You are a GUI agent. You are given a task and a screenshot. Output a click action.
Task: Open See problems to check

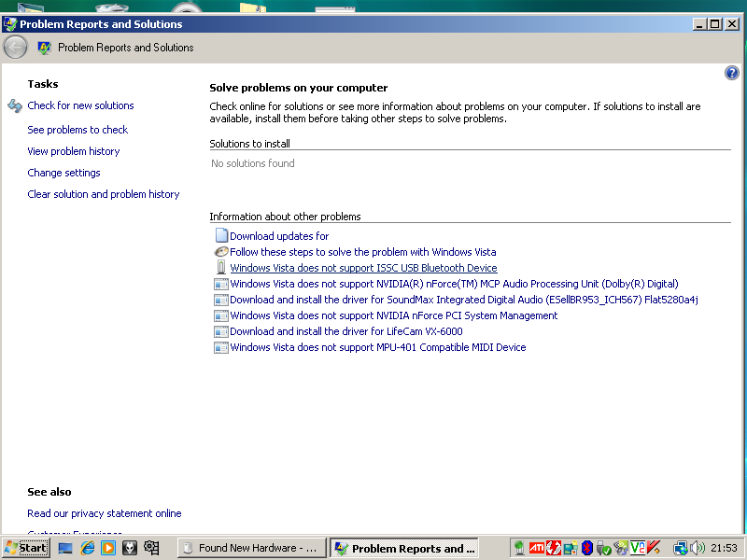pos(78,130)
